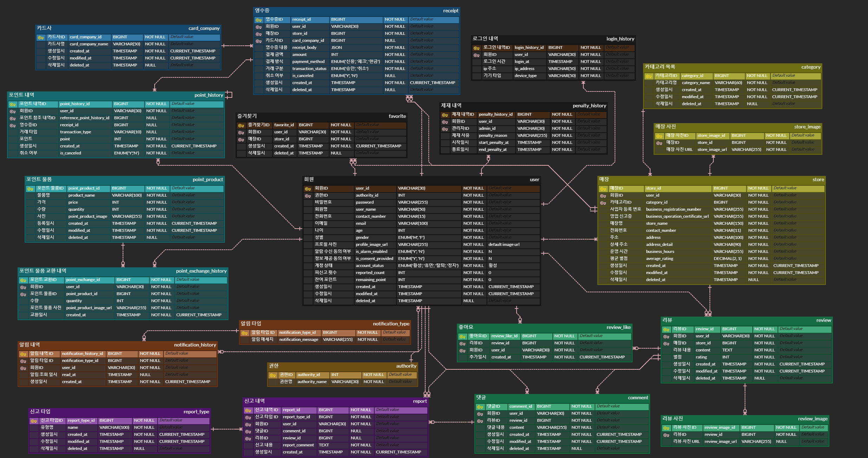Select primary key icon of review_like_id row
This screenshot has height=458, width=868.
point(462,337)
